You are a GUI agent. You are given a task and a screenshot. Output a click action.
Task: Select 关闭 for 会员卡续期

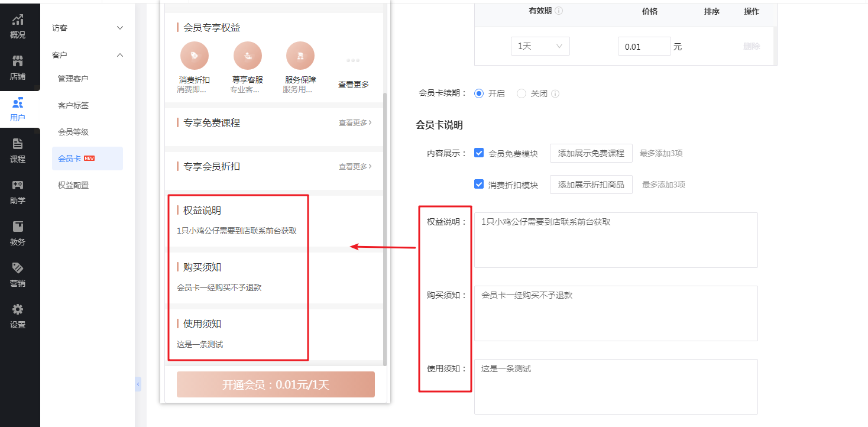click(x=522, y=93)
